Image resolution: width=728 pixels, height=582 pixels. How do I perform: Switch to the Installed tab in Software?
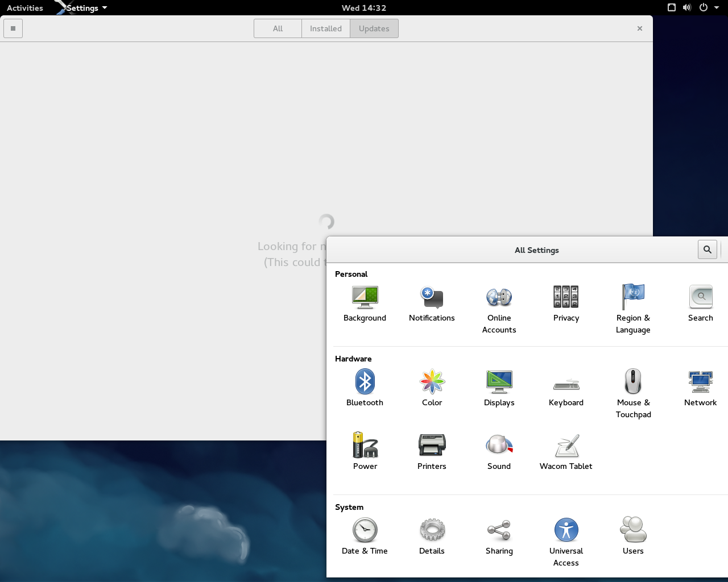tap(326, 28)
